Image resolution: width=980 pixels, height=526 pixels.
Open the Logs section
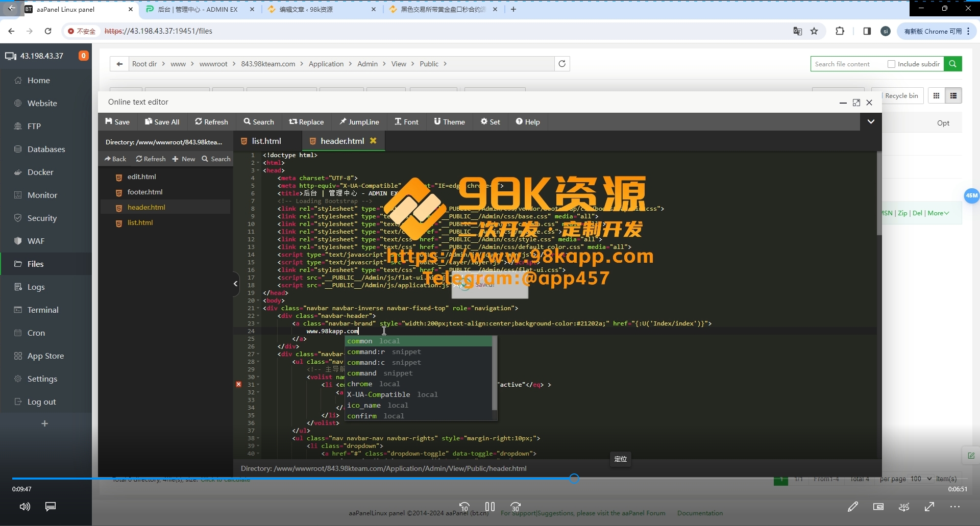click(36, 287)
